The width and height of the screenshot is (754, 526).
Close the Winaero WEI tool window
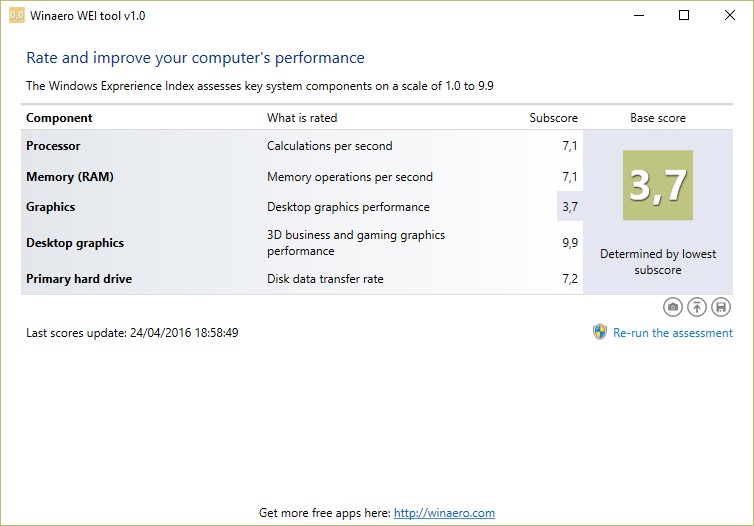click(x=730, y=16)
